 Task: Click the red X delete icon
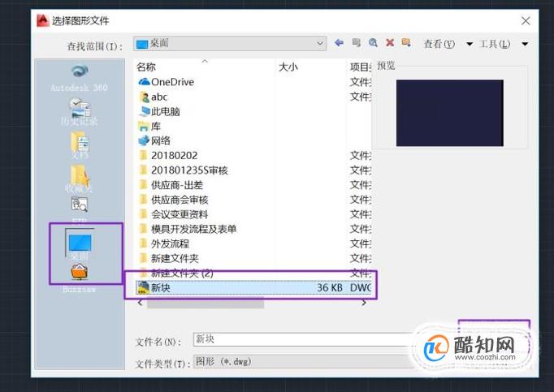[x=390, y=43]
